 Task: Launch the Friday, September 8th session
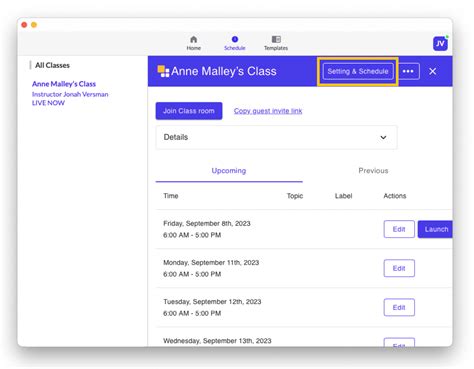[435, 229]
